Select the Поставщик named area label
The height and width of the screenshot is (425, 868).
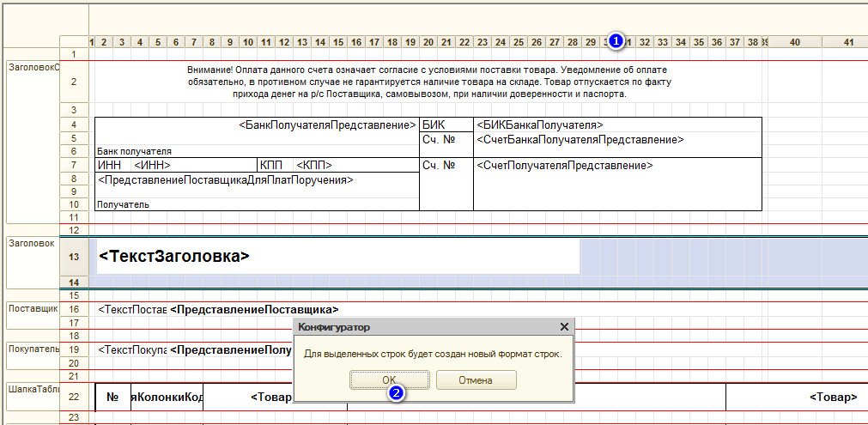pyautogui.click(x=32, y=307)
